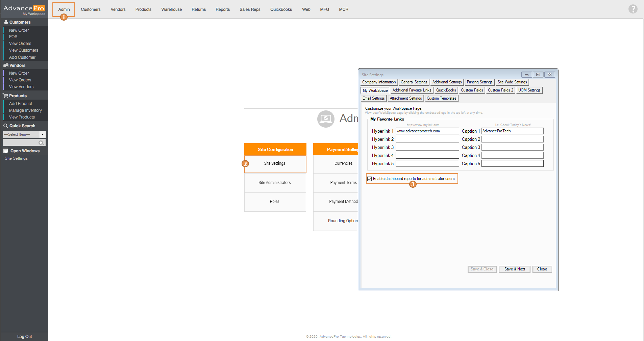The image size is (644, 341).
Task: Click the search button in Quick Search box
Action: (41, 143)
